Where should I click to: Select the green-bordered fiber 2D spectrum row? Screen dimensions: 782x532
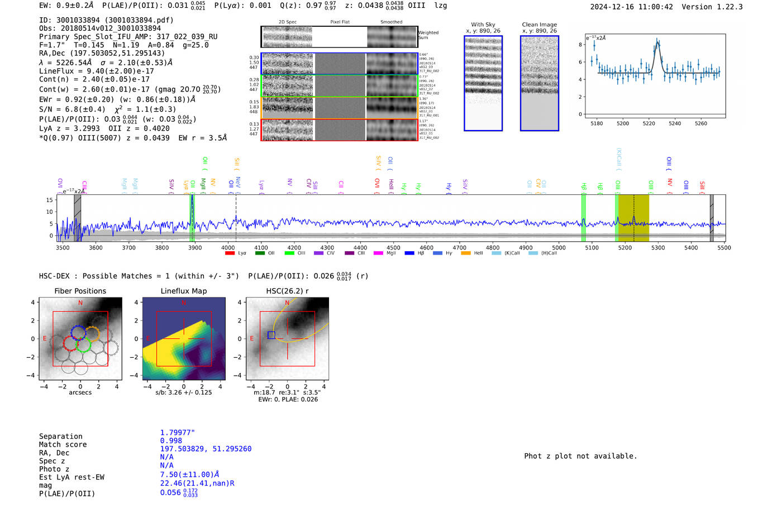click(339, 86)
